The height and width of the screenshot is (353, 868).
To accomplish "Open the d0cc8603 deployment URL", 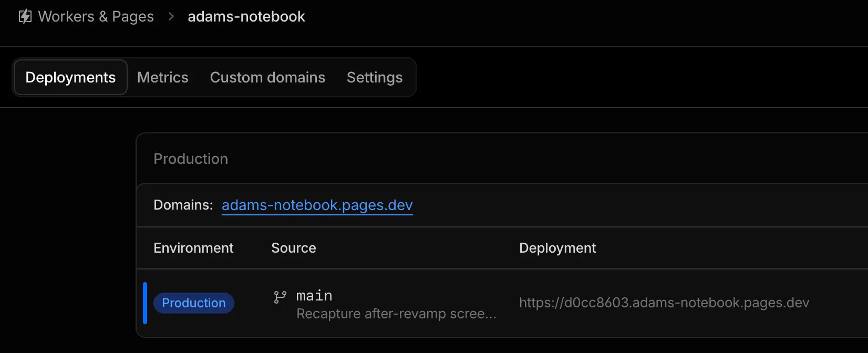I will pyautogui.click(x=664, y=303).
